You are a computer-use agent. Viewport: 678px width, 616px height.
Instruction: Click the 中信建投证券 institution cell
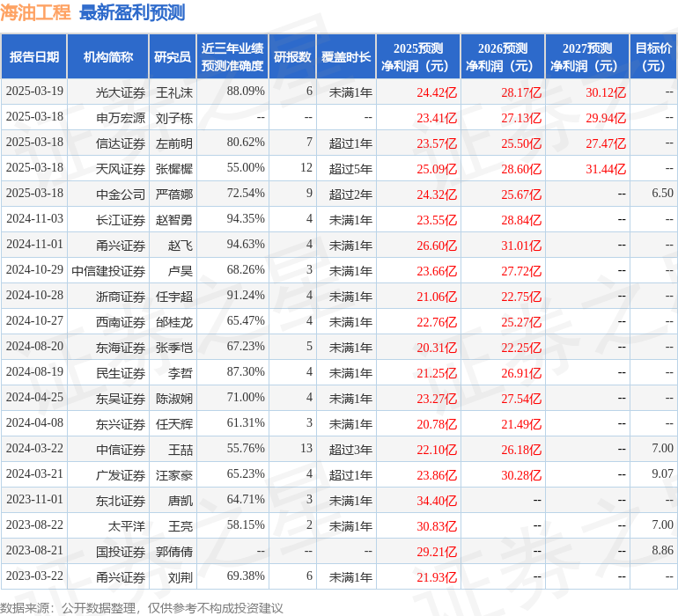tap(108, 271)
